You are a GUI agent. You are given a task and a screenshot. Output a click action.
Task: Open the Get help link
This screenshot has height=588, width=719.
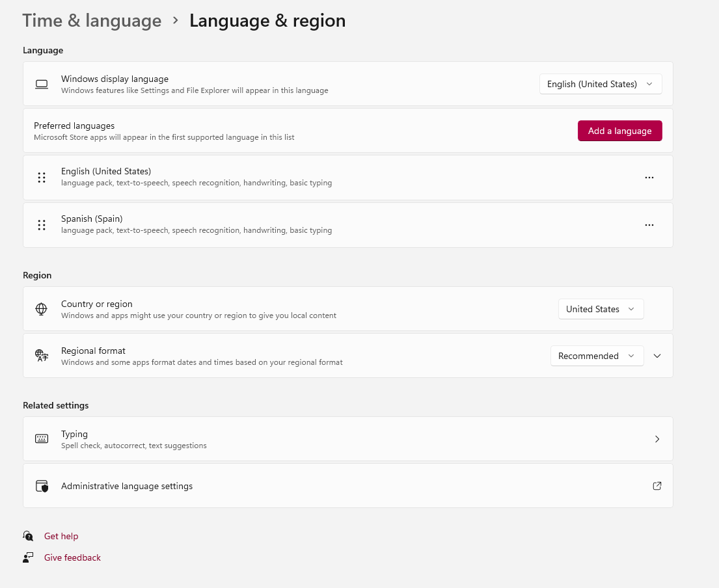61,536
